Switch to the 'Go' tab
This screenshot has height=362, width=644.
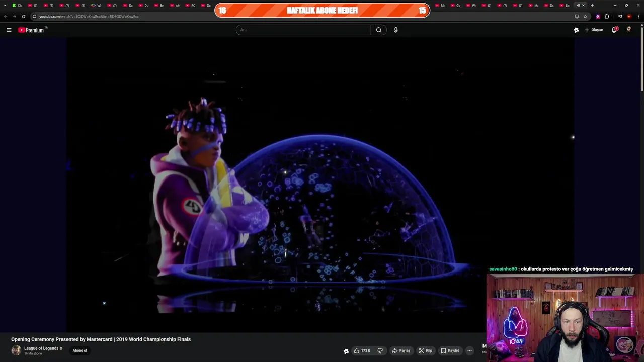pos(456,5)
